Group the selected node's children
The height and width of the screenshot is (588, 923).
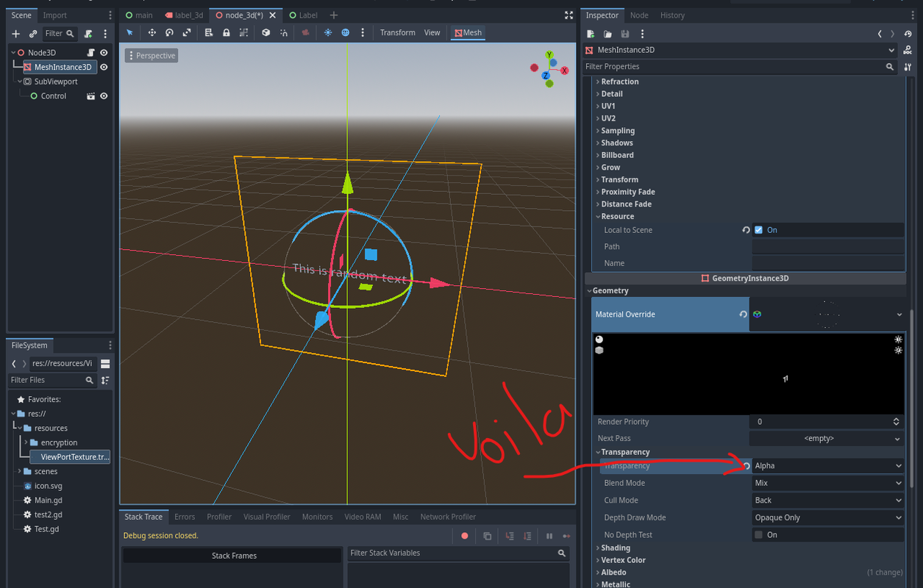pos(243,32)
